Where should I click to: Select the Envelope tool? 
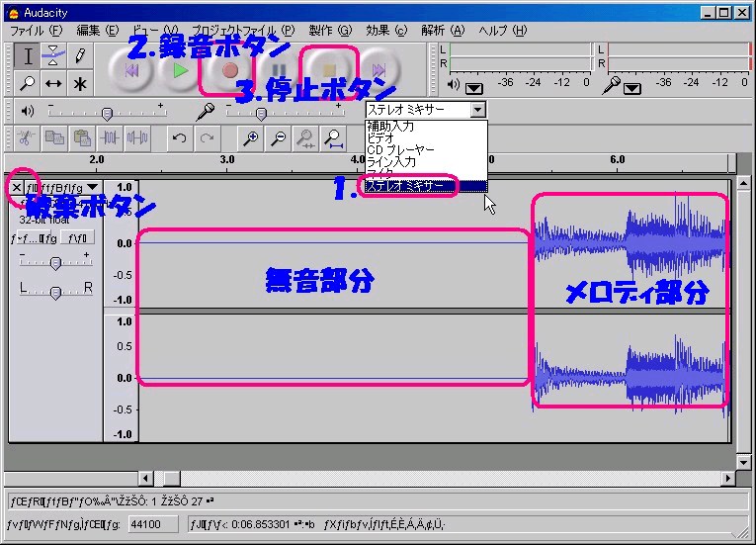coord(53,56)
